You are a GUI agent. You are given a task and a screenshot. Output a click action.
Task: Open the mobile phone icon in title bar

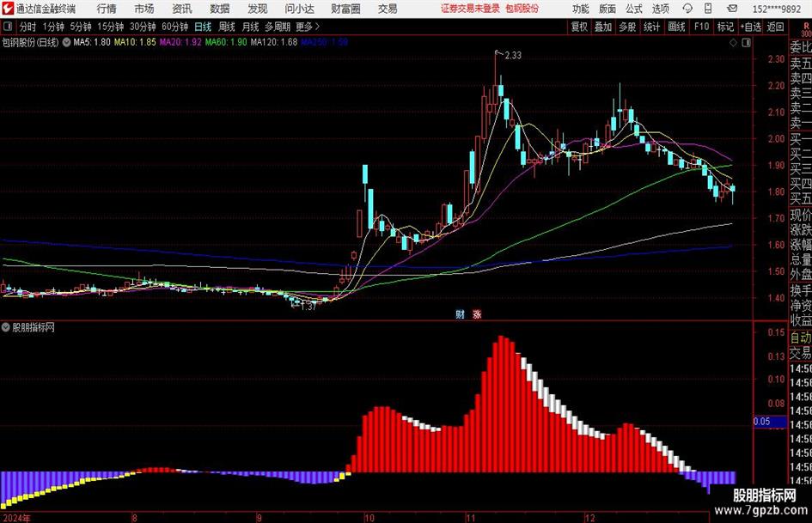click(708, 9)
